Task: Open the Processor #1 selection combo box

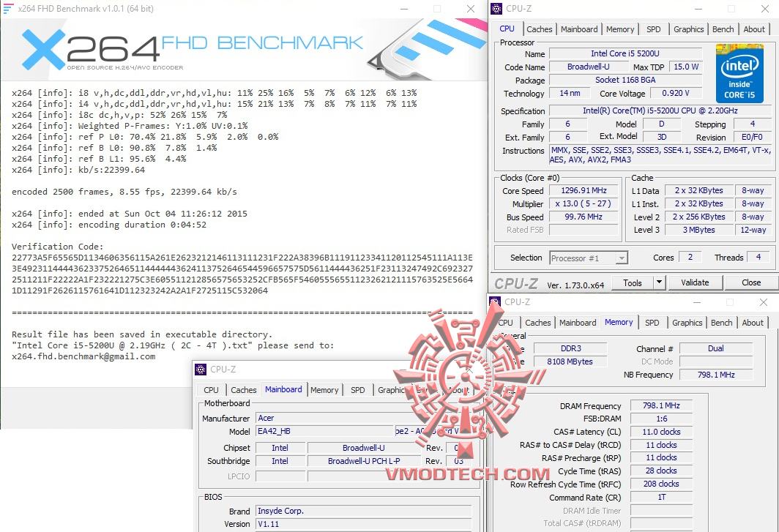Action: 589,258
